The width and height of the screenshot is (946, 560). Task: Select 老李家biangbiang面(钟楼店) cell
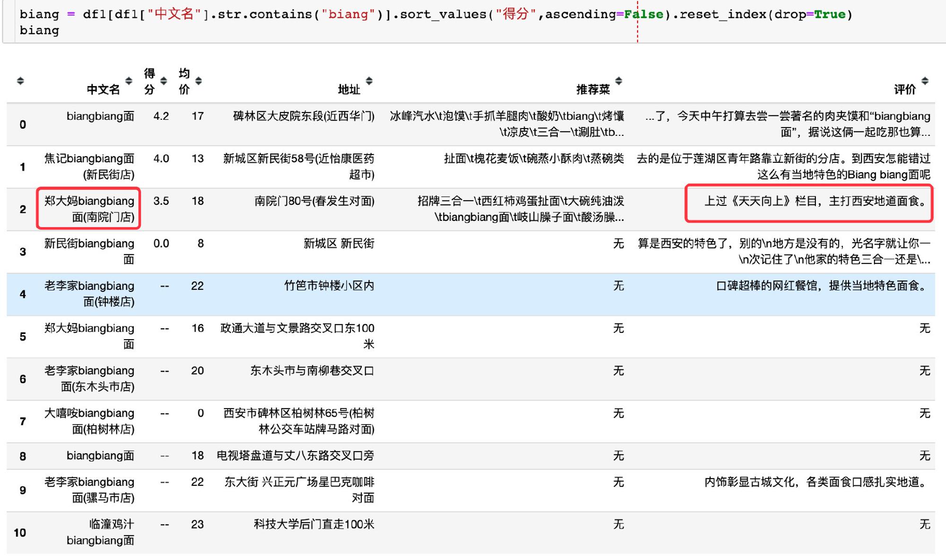89,294
